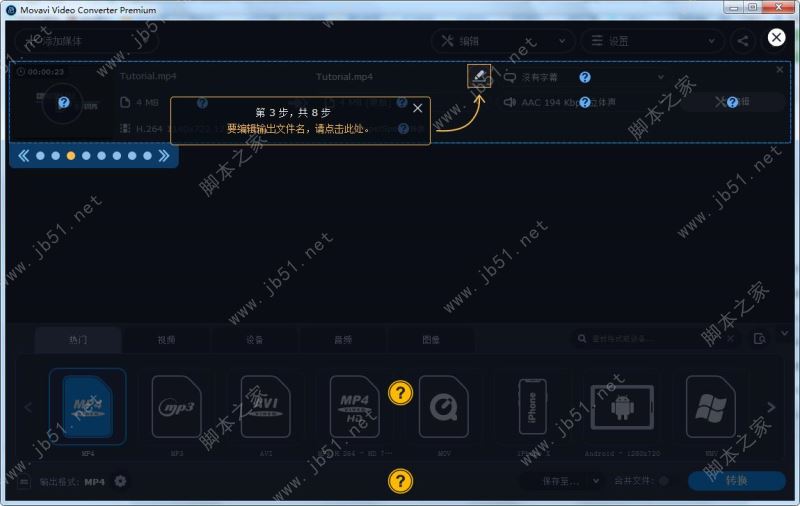Go to next tutorial step arrow
800x506 pixels.
(x=164, y=156)
